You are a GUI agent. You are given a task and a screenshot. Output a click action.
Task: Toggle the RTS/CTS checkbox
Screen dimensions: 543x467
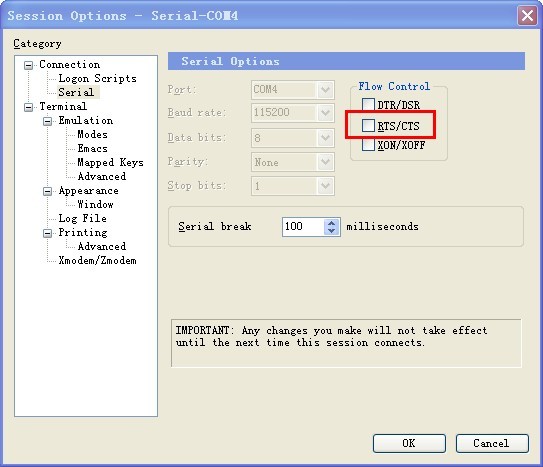click(x=368, y=125)
